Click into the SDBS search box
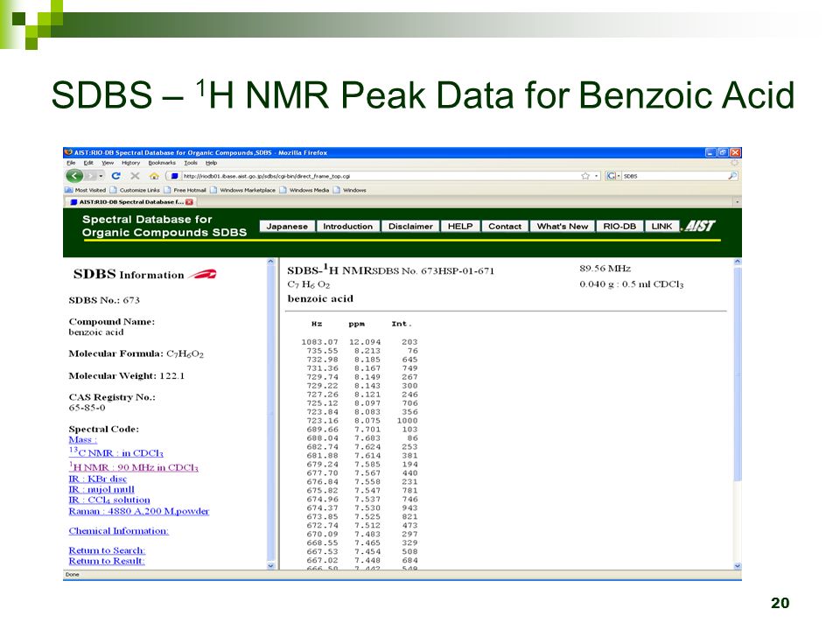 (x=674, y=176)
